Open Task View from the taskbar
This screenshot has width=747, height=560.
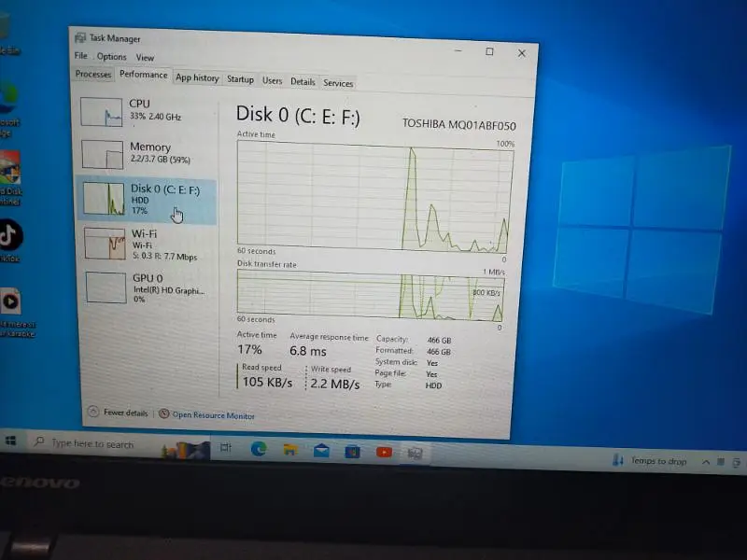pyautogui.click(x=226, y=447)
